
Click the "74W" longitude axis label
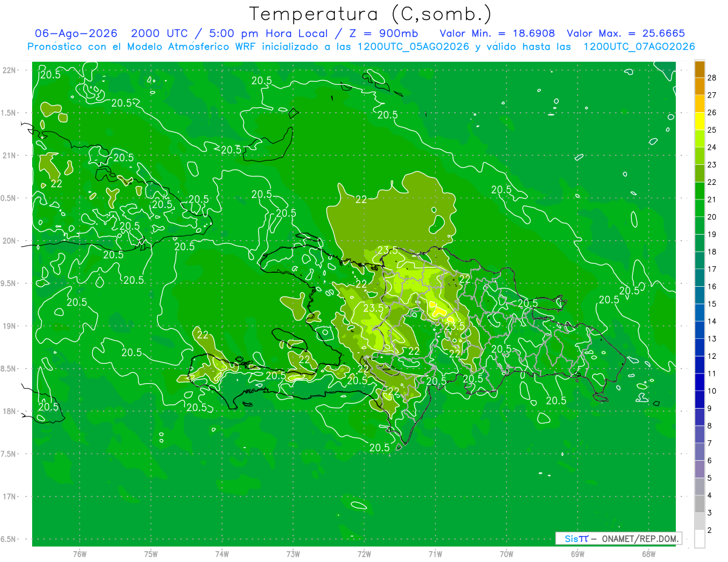[x=221, y=554]
